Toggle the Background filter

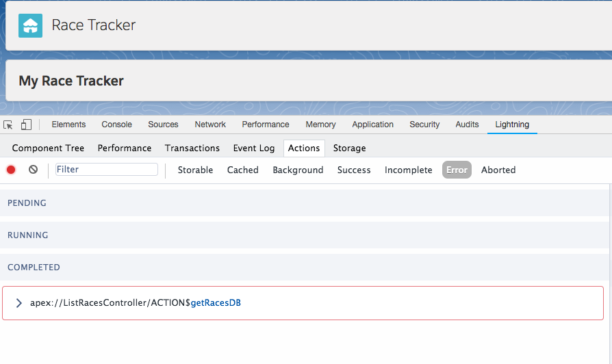point(298,170)
